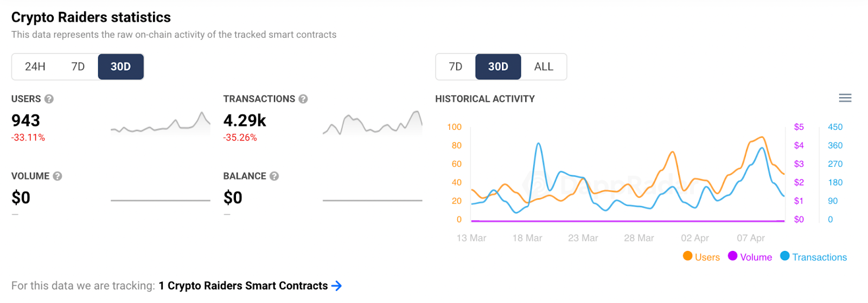Image resolution: width=868 pixels, height=303 pixels.
Task: Switch historical activity to 7D
Action: click(456, 67)
